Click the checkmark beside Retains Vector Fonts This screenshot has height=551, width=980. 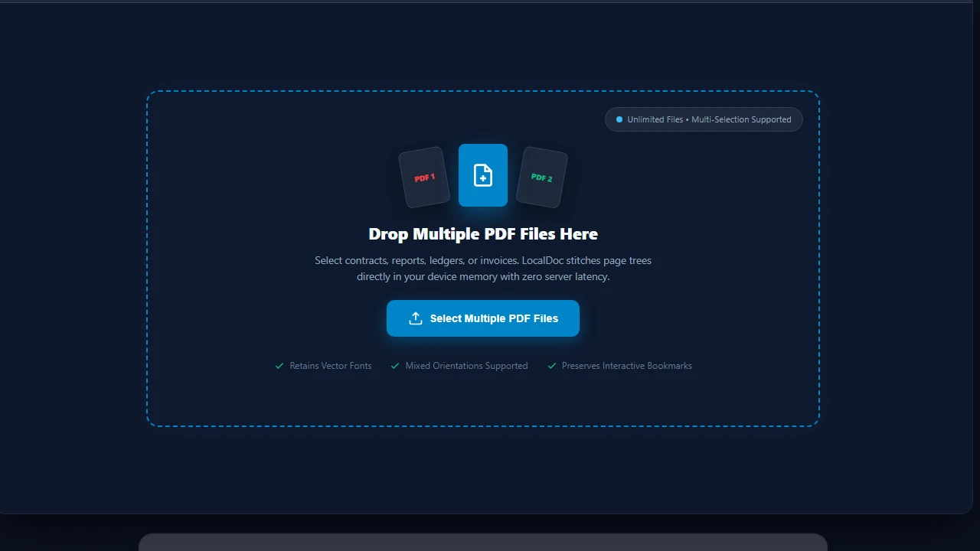(279, 366)
